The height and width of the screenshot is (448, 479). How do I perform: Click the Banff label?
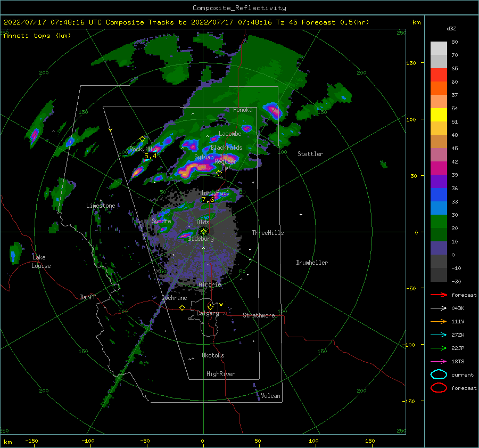(x=88, y=297)
